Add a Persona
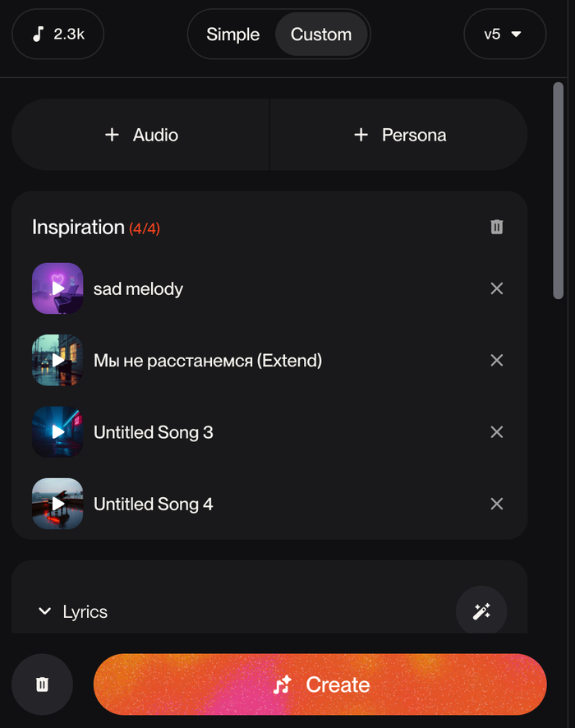575x728 pixels. (399, 135)
